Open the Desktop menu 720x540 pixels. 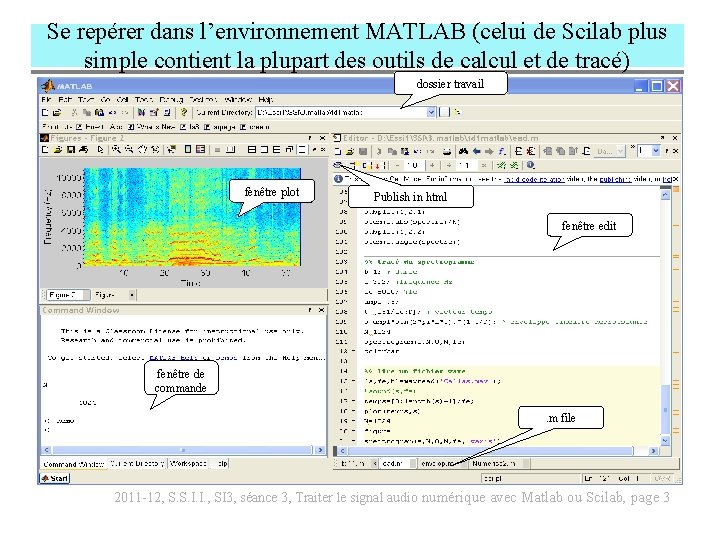(x=203, y=99)
